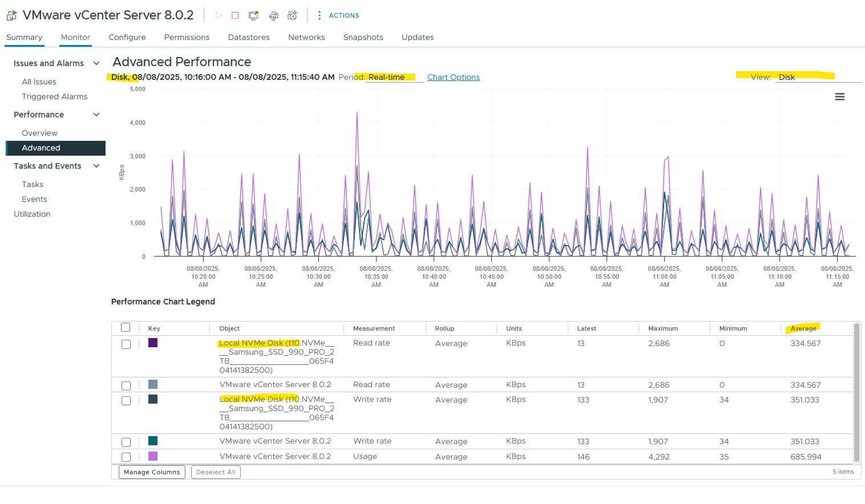865x504 pixels.
Task: Open the chart hamburger menu icon
Action: pyautogui.click(x=840, y=97)
